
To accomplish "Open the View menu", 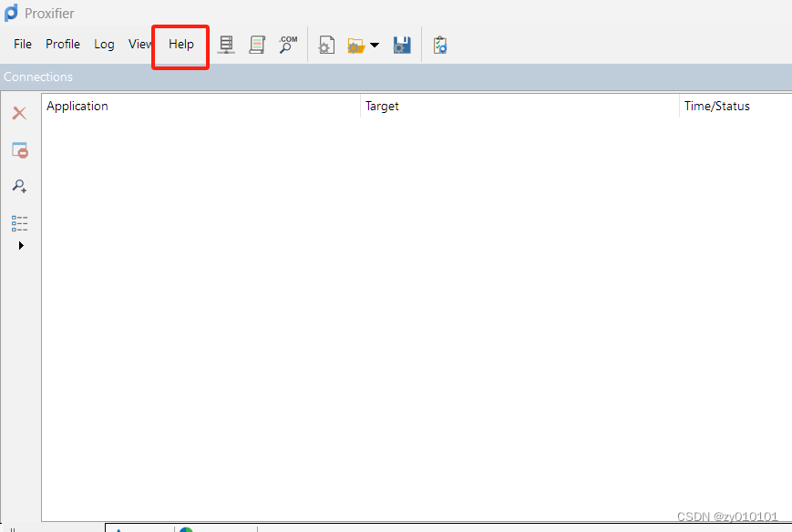I will point(139,45).
